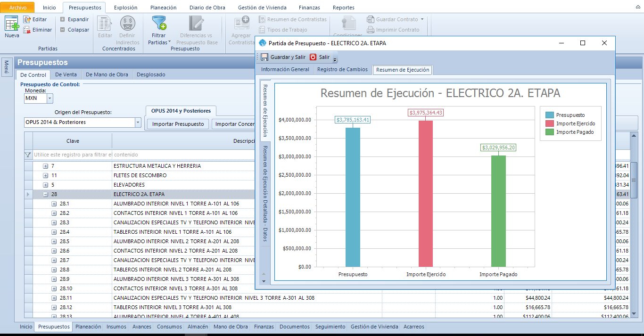Expand row 28.1 ALUMBRADO INTERIOR NIVEL 1

coord(54,204)
